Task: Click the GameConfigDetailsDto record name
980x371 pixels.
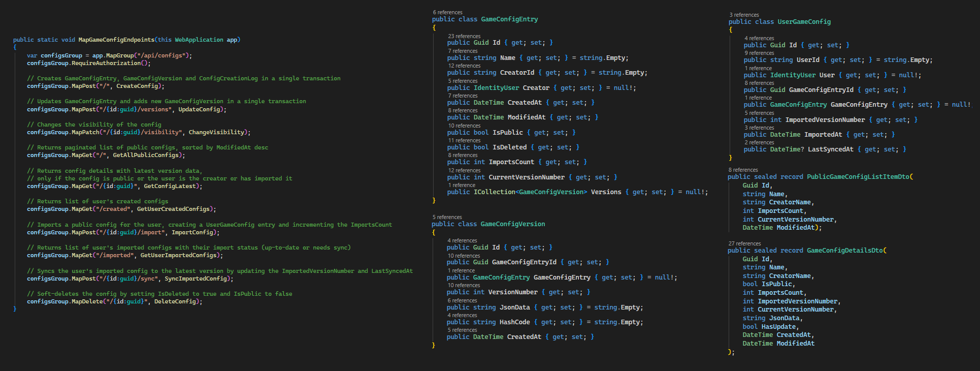Action: (845, 251)
